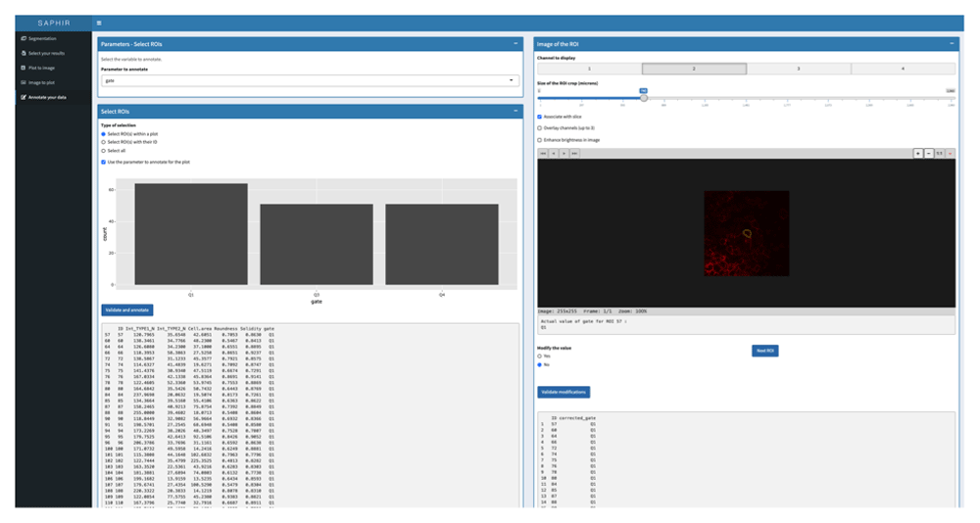This screenshot has height=523, width=980.
Task: Open the Parameter to annotate dropdown
Action: [310, 80]
